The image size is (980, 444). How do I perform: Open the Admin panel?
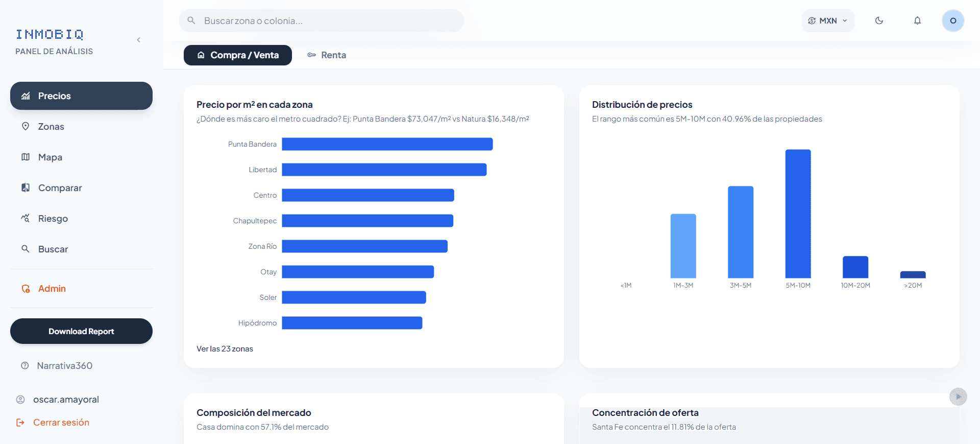tap(52, 289)
